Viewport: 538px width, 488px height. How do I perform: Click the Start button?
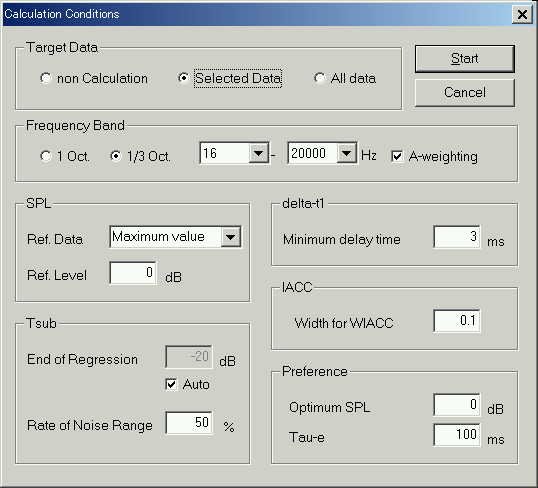tap(465, 58)
